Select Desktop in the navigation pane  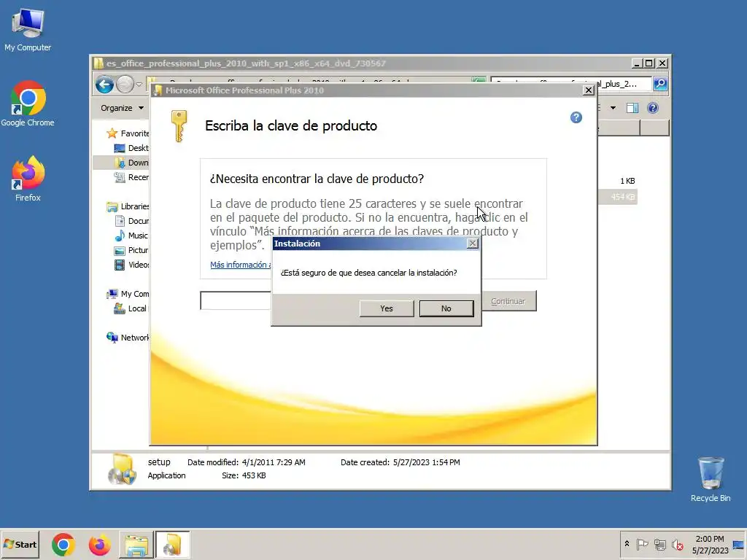(x=131, y=148)
